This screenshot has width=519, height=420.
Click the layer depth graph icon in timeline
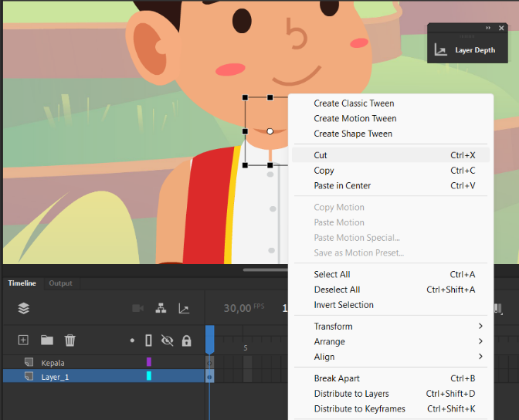coord(184,309)
